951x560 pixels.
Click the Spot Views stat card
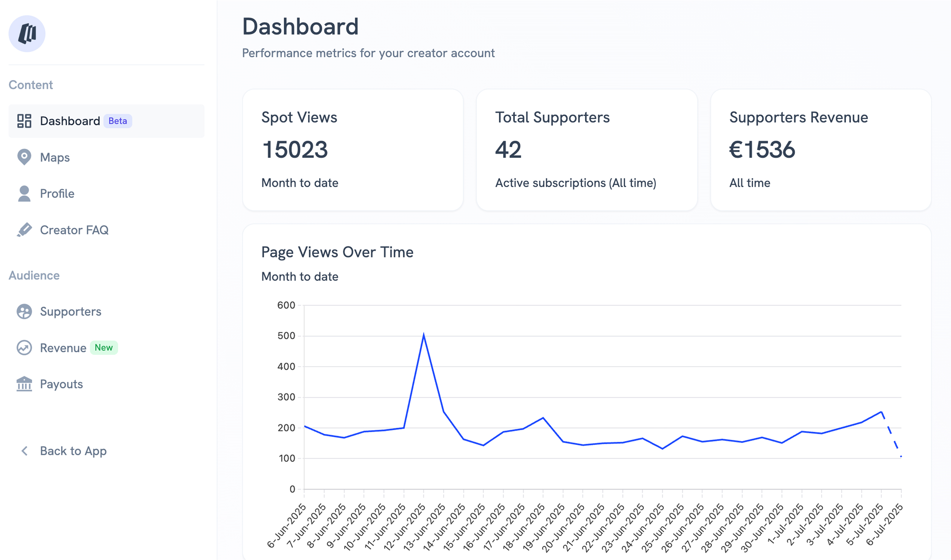coord(353,150)
